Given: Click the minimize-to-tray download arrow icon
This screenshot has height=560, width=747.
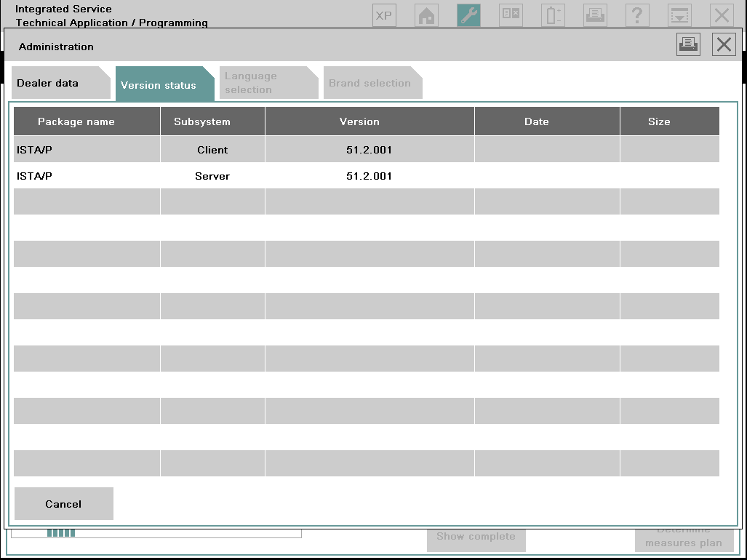Looking at the screenshot, I should [679, 15].
